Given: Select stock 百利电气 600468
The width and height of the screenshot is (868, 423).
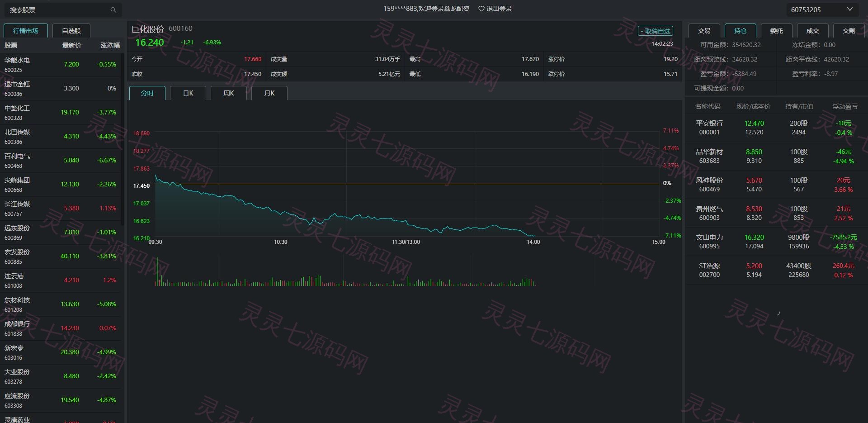Looking at the screenshot, I should (x=61, y=161).
